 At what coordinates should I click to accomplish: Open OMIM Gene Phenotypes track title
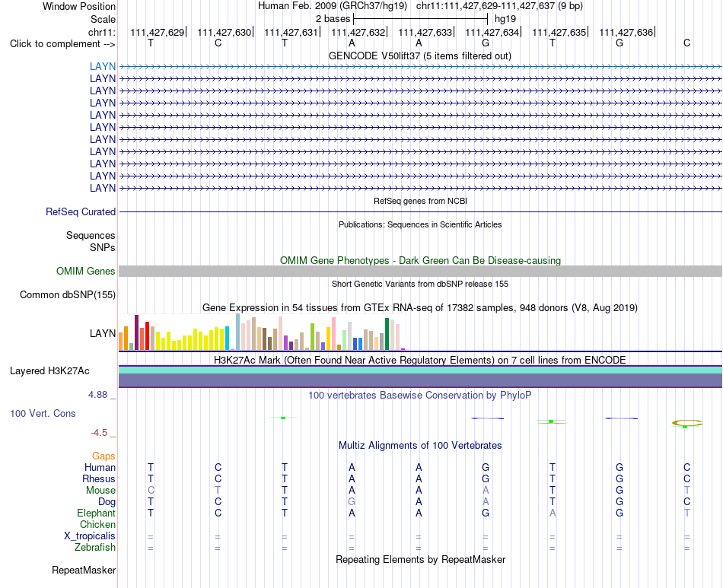point(420,260)
